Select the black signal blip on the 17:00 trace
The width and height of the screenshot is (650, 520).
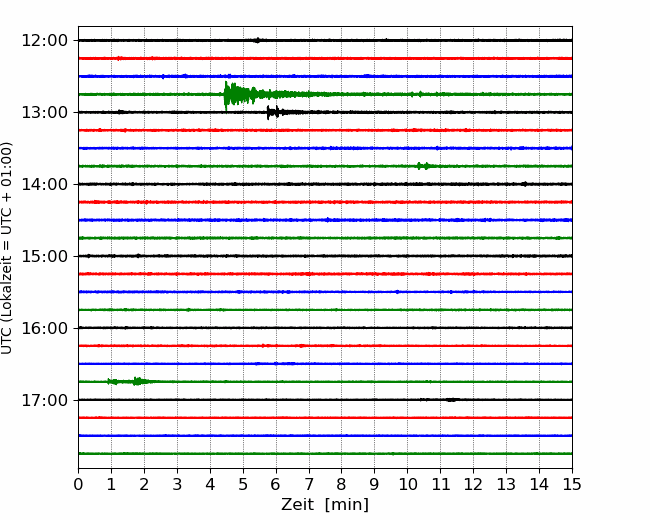(x=452, y=399)
